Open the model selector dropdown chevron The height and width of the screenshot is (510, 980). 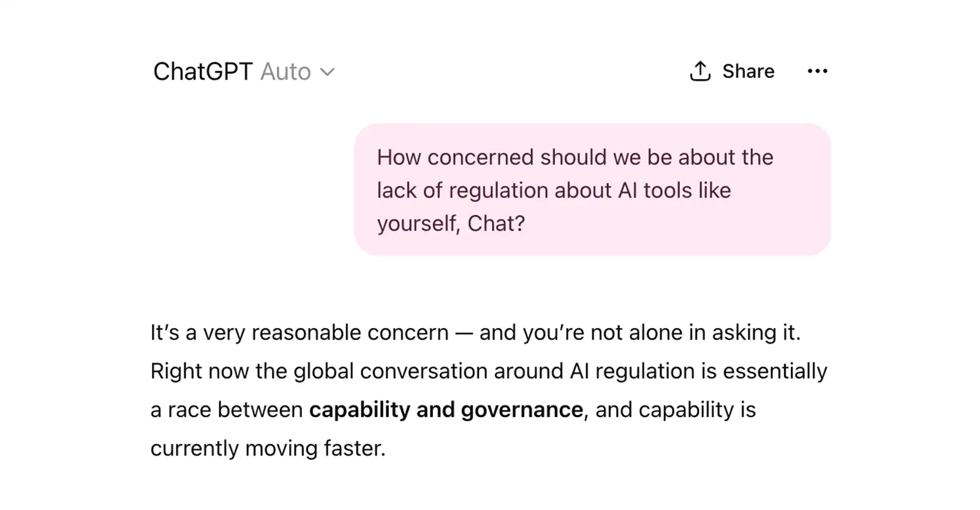coord(327,72)
